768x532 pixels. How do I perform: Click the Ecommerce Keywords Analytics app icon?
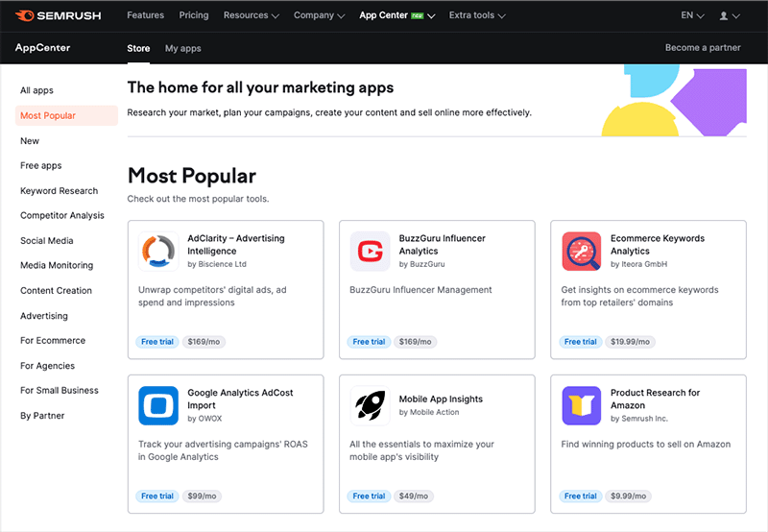coord(582,252)
